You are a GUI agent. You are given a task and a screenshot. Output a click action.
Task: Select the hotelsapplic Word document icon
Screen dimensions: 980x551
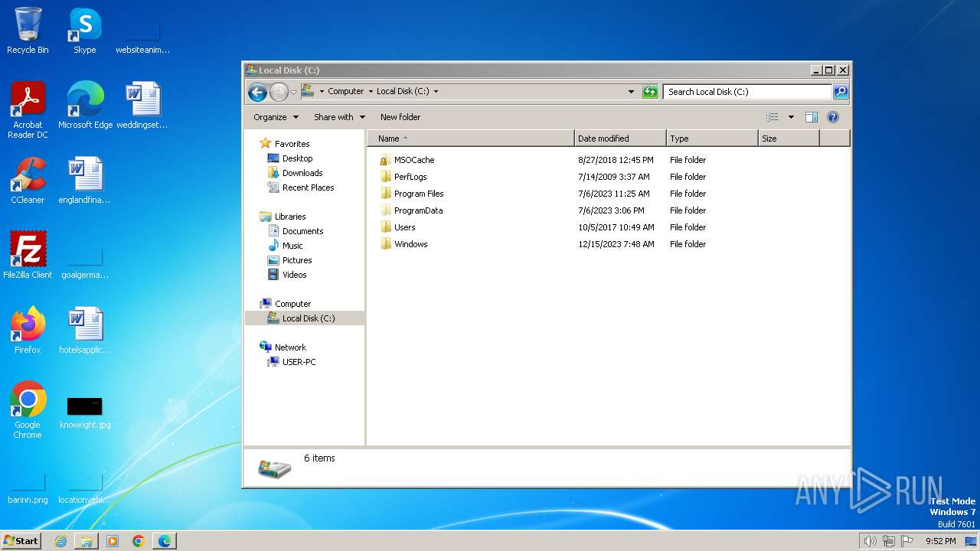tap(85, 331)
